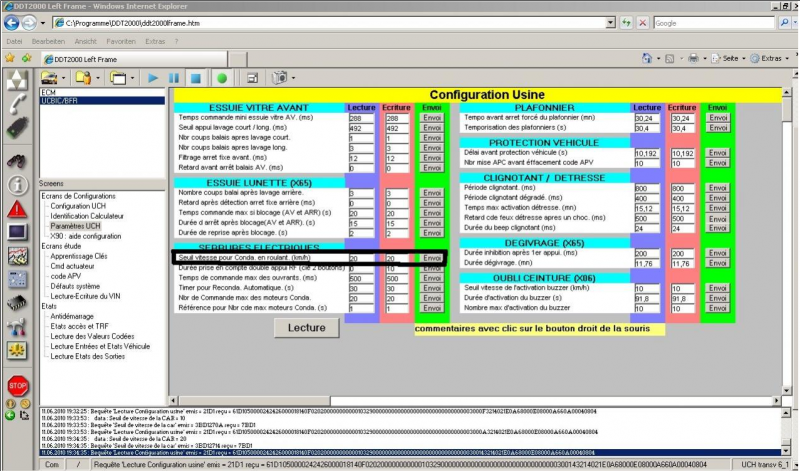Click the orange circle icon right of up arrow
The image size is (800, 471).
[x=24, y=404]
